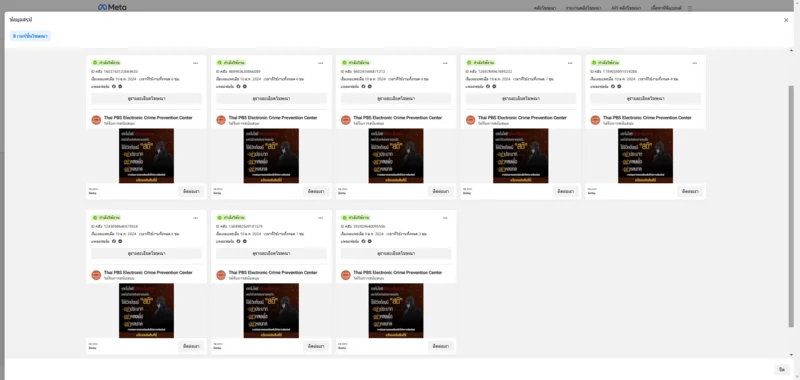Viewport: 800px width, 380px height.
Task: Open Thai PBS Electronic Crime Prevention Center link, third bottom-row card
Action: pyautogui.click(x=397, y=273)
